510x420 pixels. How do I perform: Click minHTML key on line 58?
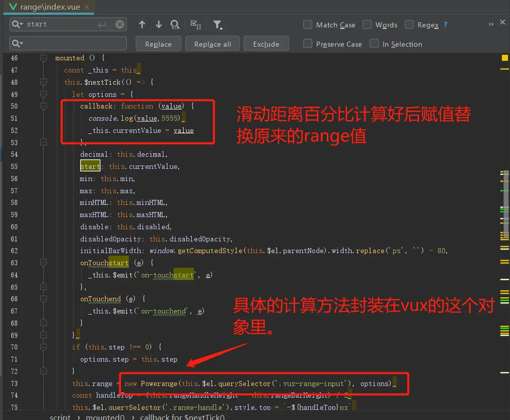coord(94,202)
